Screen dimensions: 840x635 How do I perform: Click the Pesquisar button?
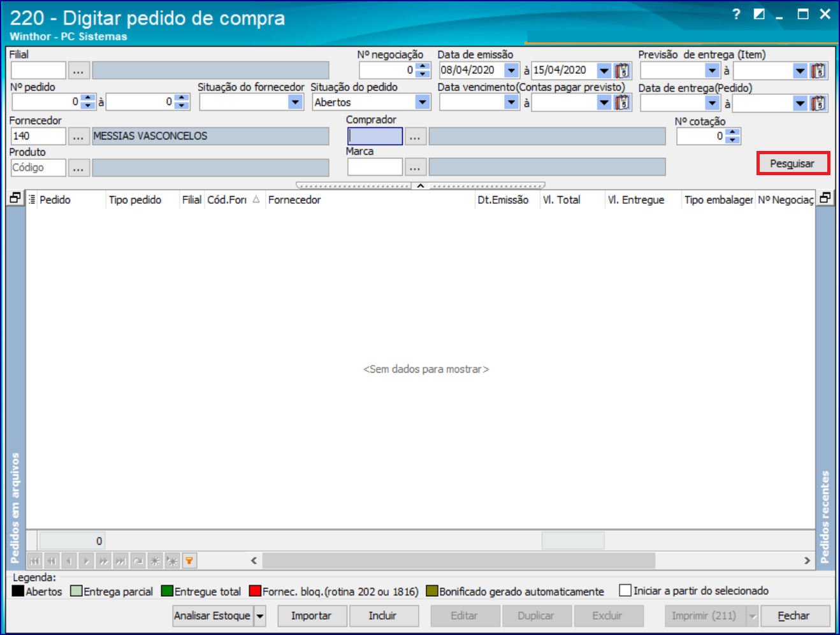pos(793,164)
